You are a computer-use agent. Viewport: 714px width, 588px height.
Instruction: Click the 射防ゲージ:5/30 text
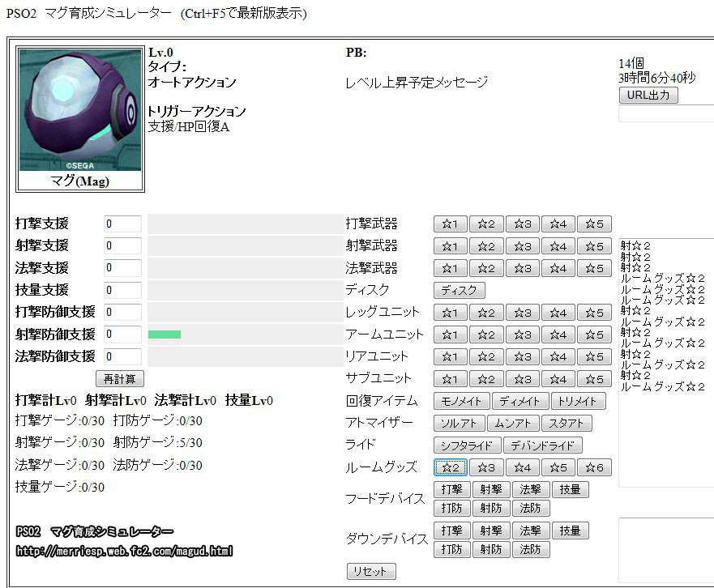157,442
